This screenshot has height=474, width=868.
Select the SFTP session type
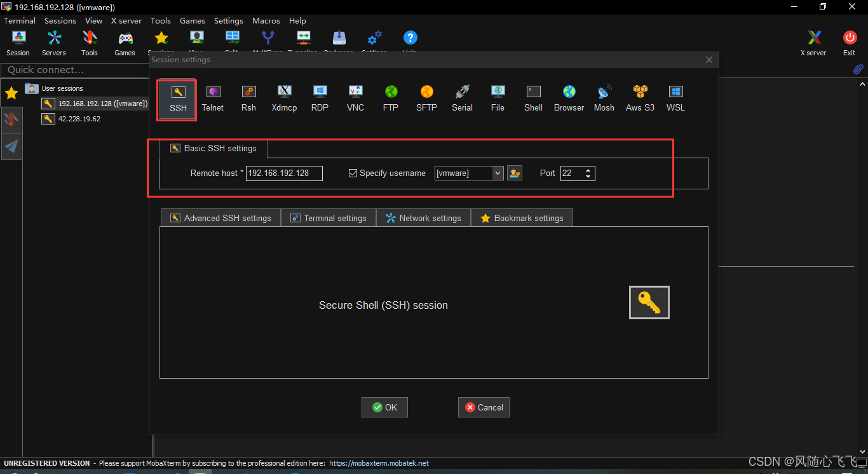[426, 100]
